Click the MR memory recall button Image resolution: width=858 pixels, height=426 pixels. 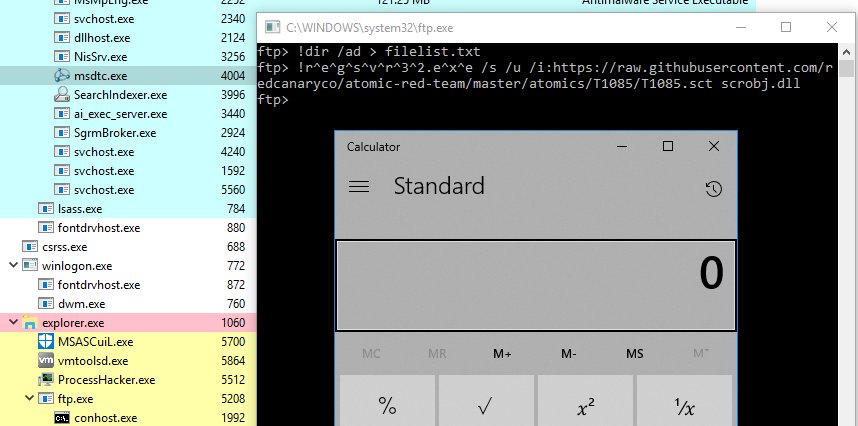pyautogui.click(x=437, y=354)
